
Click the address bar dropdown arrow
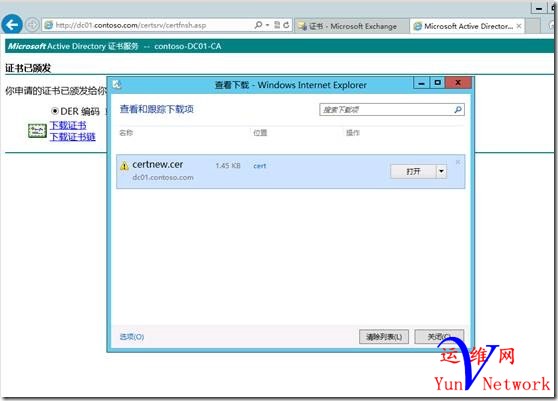[x=268, y=25]
